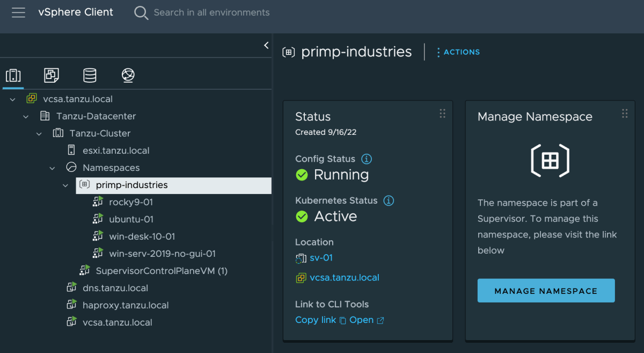The width and height of the screenshot is (644, 353).
Task: Open the Actions menu
Action: tap(458, 52)
